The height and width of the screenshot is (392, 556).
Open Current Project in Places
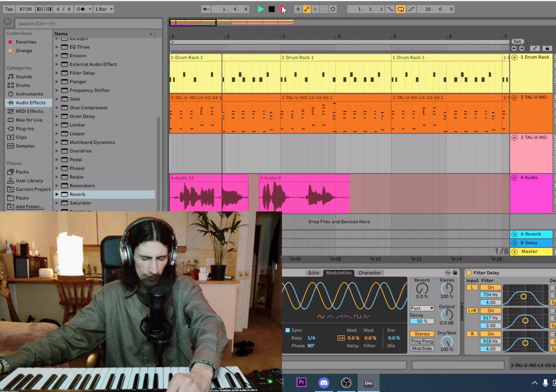pos(33,189)
